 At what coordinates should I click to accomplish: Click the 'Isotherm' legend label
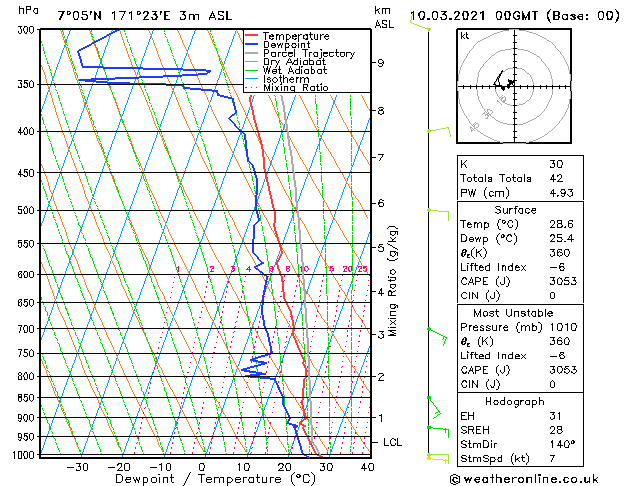286,79
